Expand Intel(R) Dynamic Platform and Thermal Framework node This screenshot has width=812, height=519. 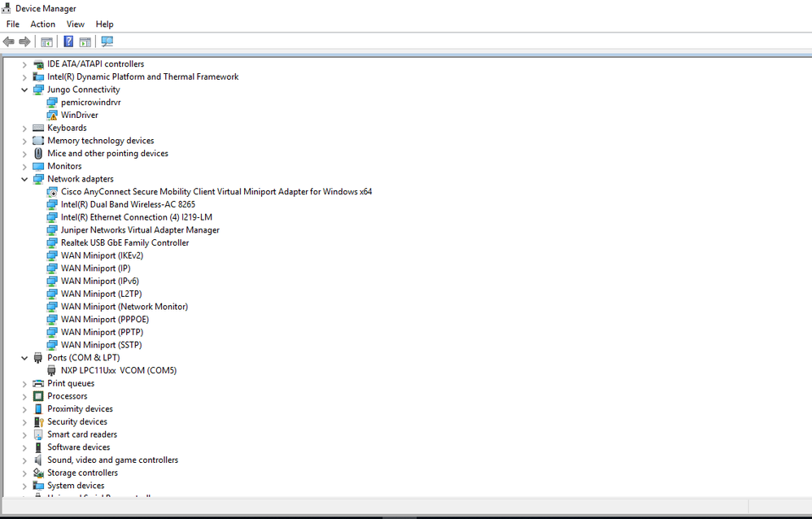point(24,76)
